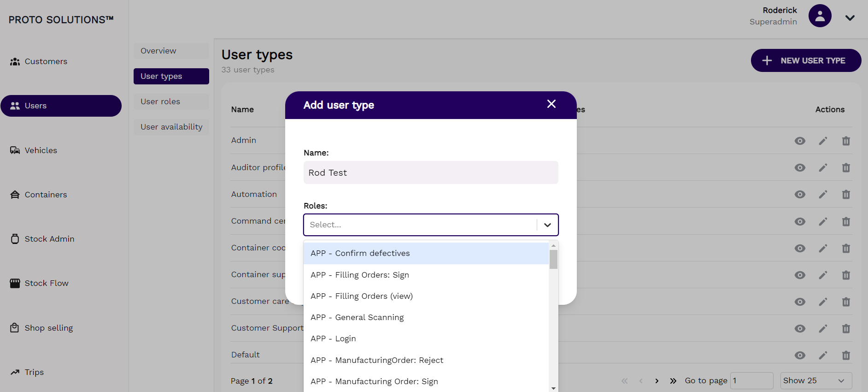Delete the Customer care row
Viewport: 868px width, 392px height.
click(x=846, y=302)
